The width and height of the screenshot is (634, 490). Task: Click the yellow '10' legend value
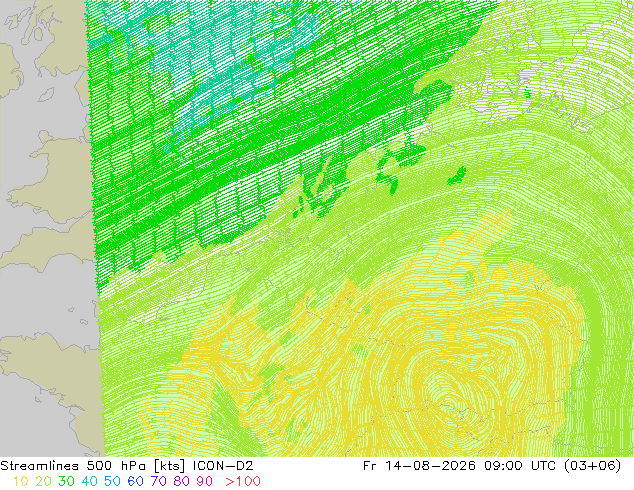pos(20,481)
